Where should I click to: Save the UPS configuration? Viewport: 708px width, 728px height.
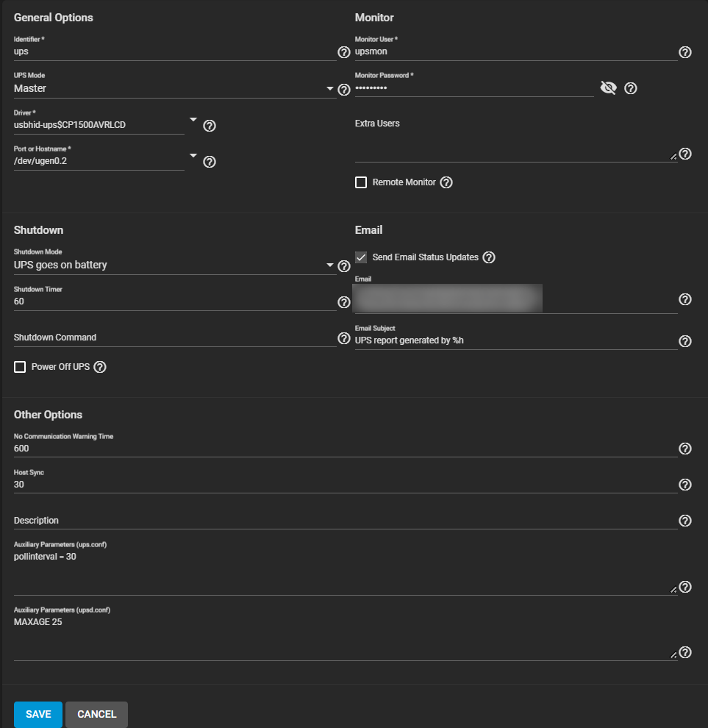point(38,714)
